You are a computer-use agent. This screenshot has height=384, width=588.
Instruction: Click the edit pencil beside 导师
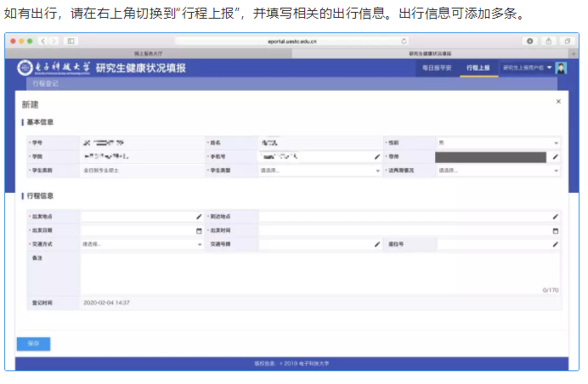click(556, 156)
